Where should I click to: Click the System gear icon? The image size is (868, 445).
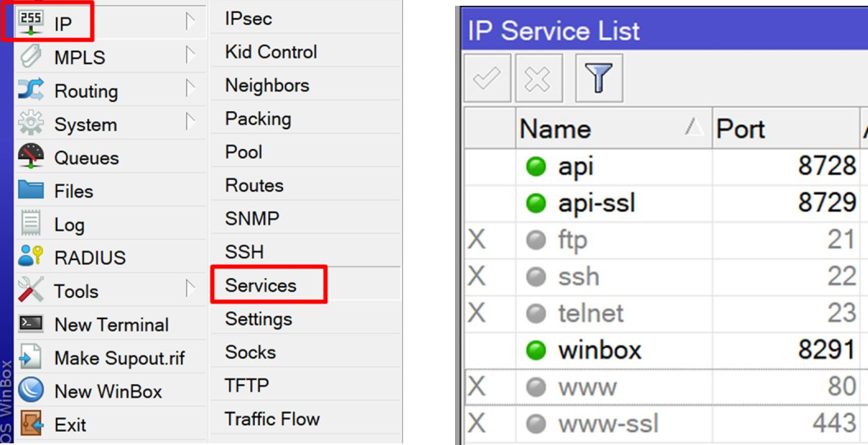click(30, 123)
